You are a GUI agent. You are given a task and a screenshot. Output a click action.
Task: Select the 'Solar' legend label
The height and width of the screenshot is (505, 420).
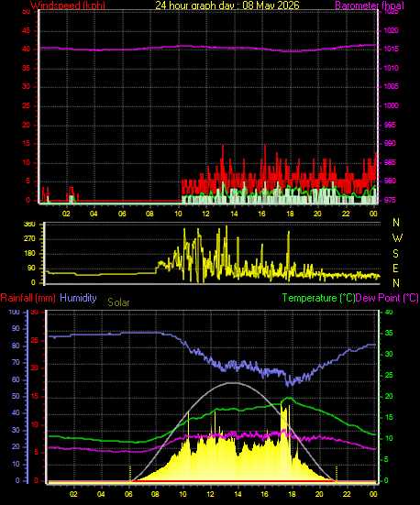tap(118, 302)
